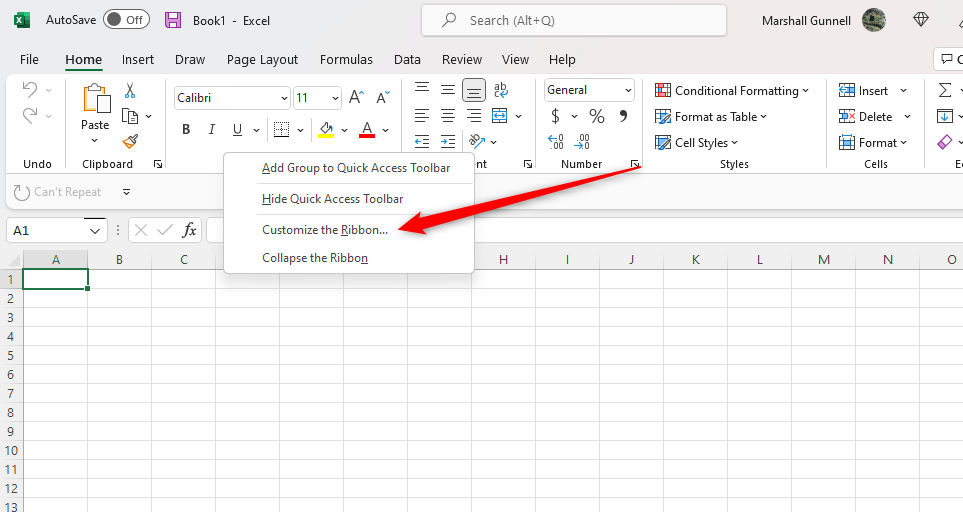Apply Underline formatting
This screenshot has height=512, width=963.
(x=237, y=130)
